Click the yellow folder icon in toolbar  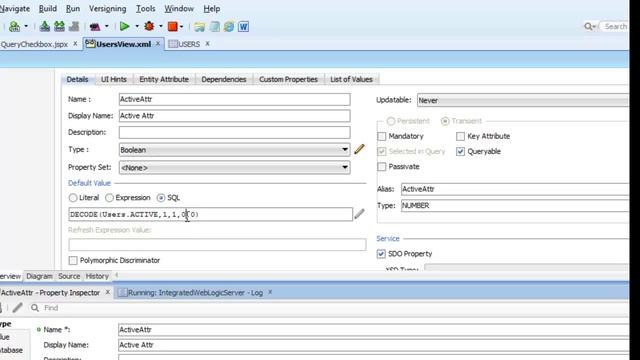click(199, 27)
